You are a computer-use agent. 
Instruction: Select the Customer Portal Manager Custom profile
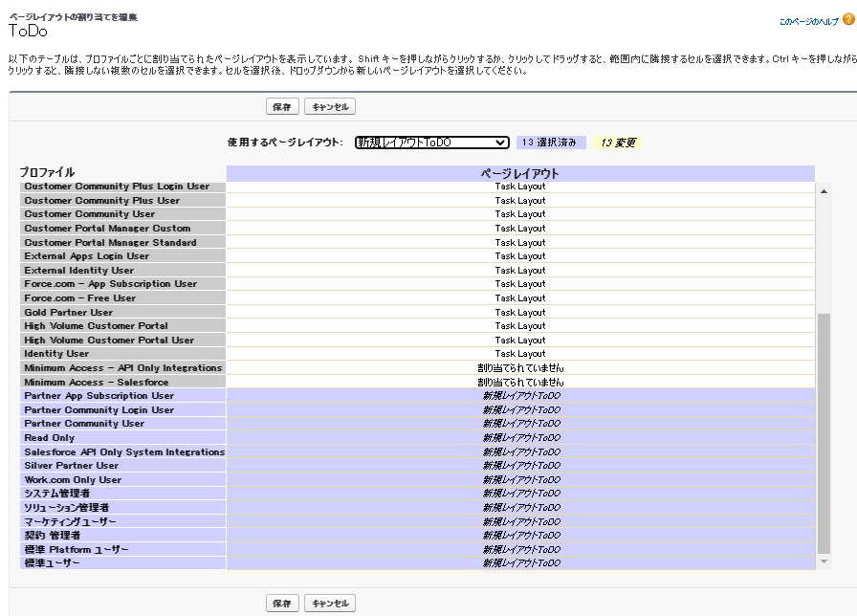123,229
